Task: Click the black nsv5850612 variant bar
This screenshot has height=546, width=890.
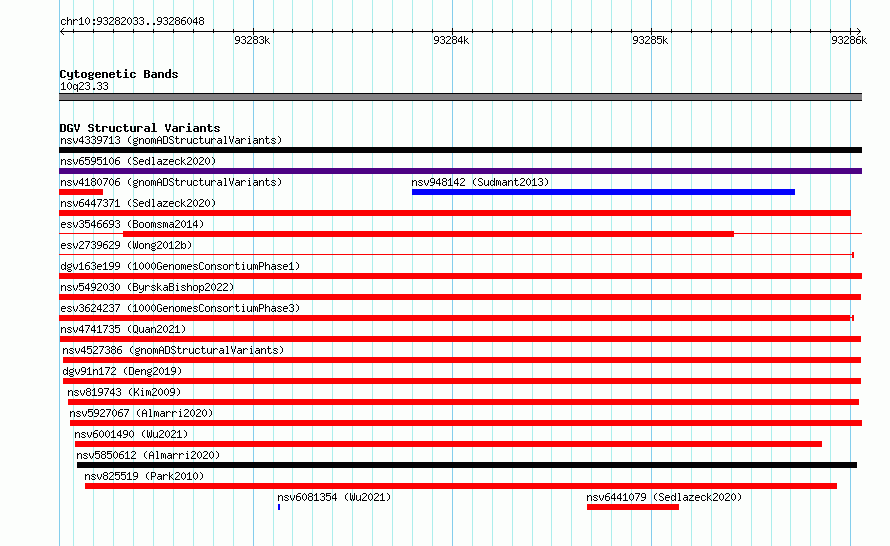Action: (467, 465)
